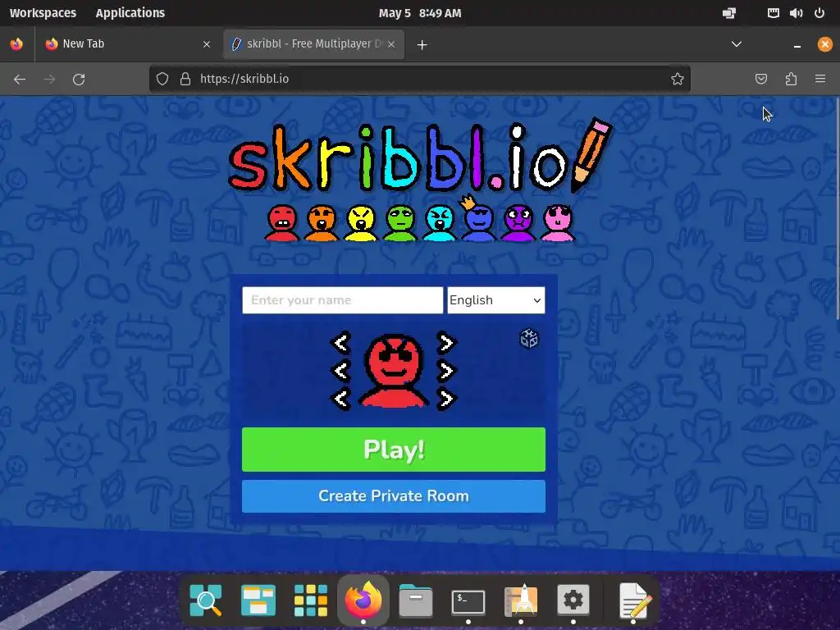Select previous avatar mouth with middle left arrow
This screenshot has height=630, width=840.
pyautogui.click(x=342, y=371)
